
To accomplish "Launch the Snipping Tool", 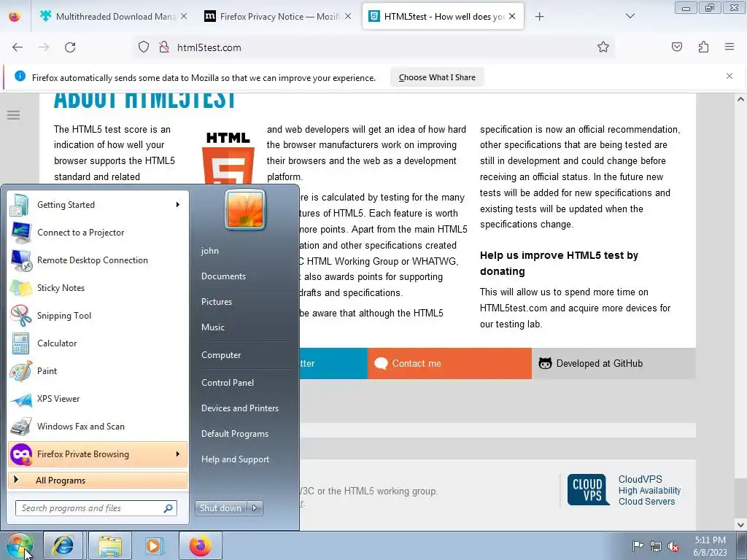I will pos(98,315).
